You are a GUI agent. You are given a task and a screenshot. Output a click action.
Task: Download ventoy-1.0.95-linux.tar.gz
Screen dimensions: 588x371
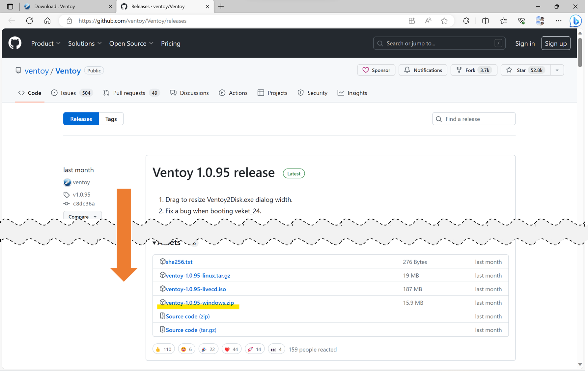[198, 275]
